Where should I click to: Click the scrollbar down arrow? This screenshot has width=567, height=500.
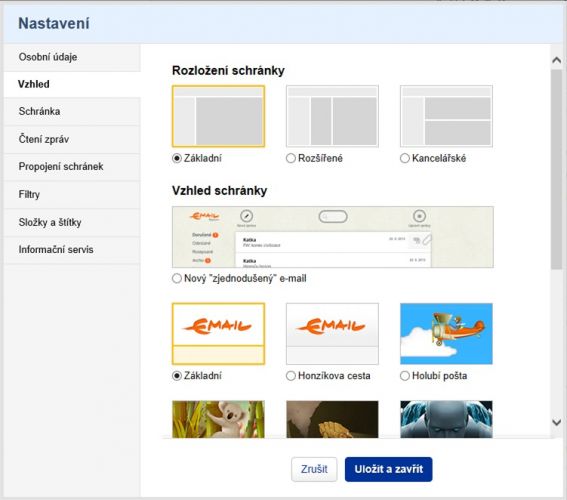(557, 422)
